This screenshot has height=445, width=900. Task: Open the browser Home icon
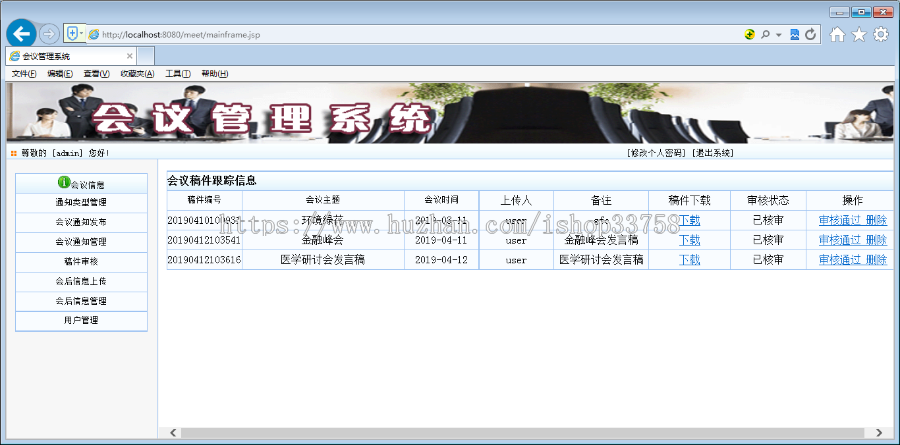tap(837, 35)
